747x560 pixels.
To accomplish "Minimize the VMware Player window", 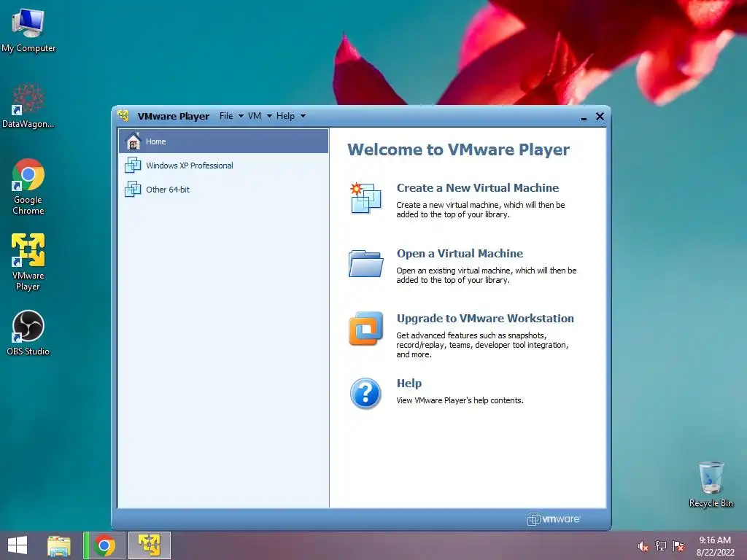I will tap(584, 117).
